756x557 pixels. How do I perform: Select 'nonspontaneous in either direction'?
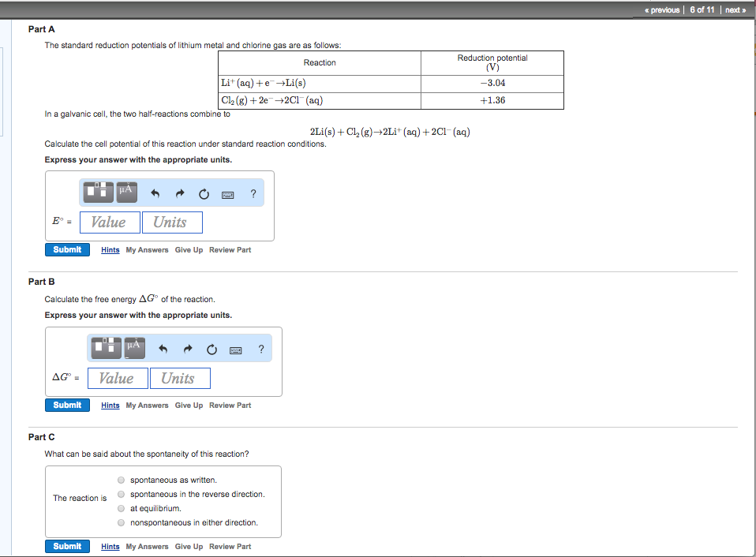(121, 522)
